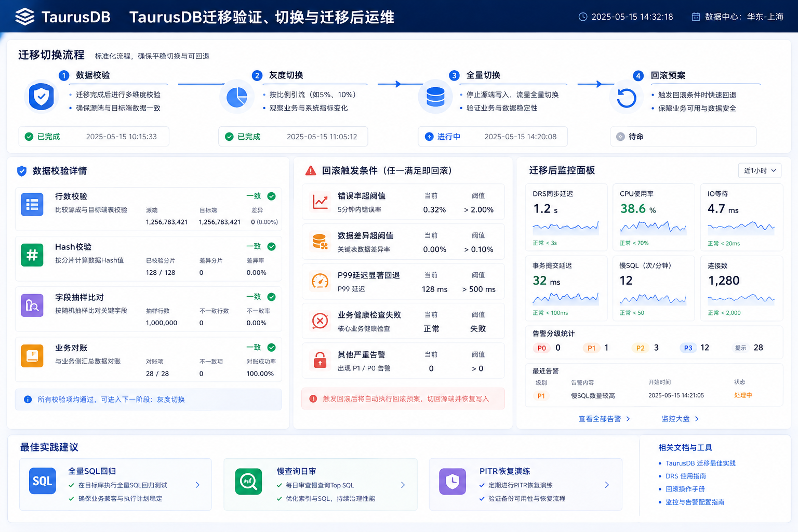Click the chevron next to 监控大盘
The width and height of the screenshot is (798, 532).
pos(697,419)
